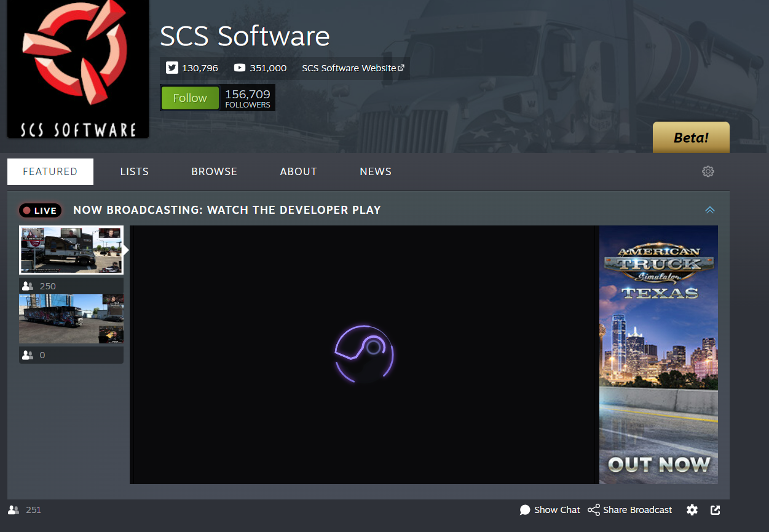Click the 156,709 followers count

coord(248,98)
